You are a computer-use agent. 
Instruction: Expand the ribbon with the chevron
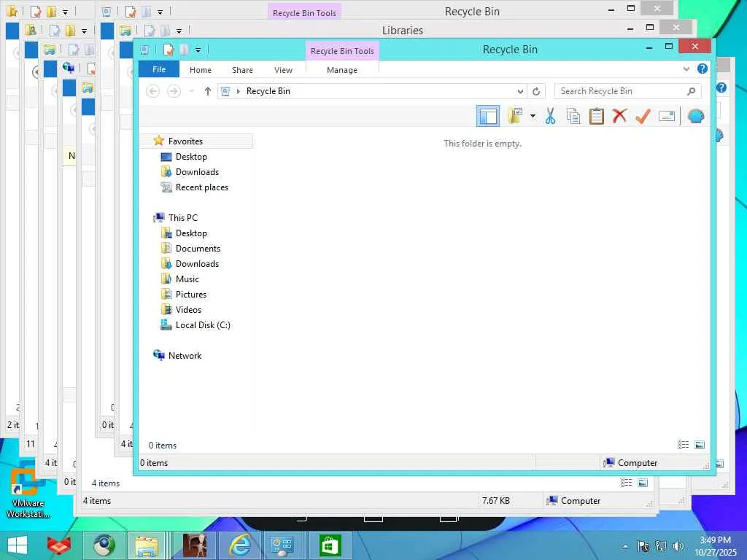(686, 69)
